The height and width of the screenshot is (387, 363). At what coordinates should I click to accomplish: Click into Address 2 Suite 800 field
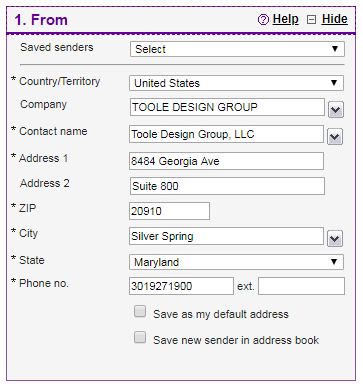227,186
